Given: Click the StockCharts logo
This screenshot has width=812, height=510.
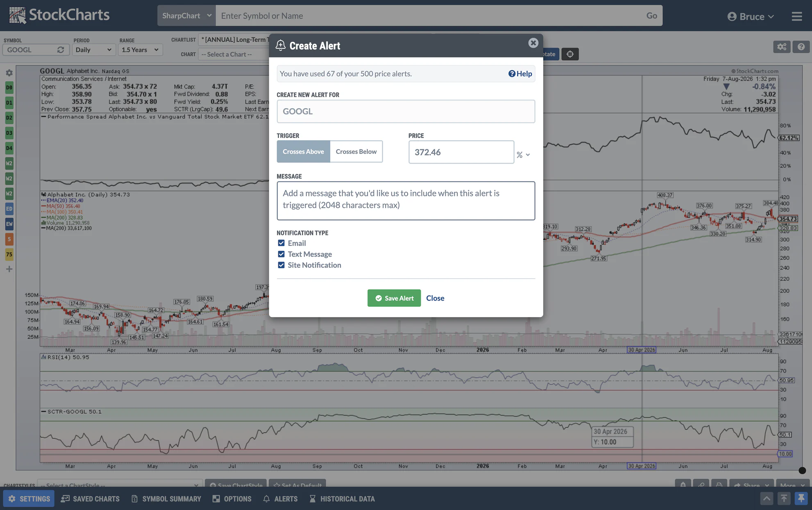Looking at the screenshot, I should 59,15.
